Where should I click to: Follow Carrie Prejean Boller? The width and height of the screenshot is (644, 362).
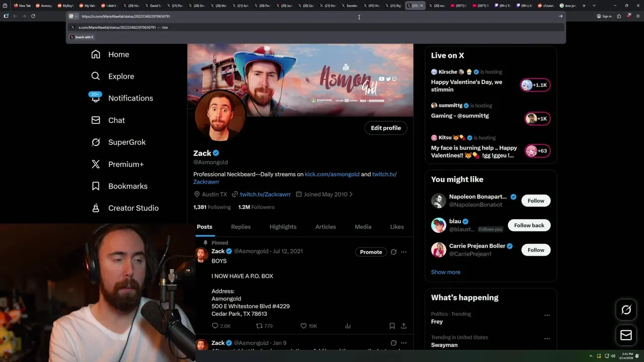(x=536, y=250)
